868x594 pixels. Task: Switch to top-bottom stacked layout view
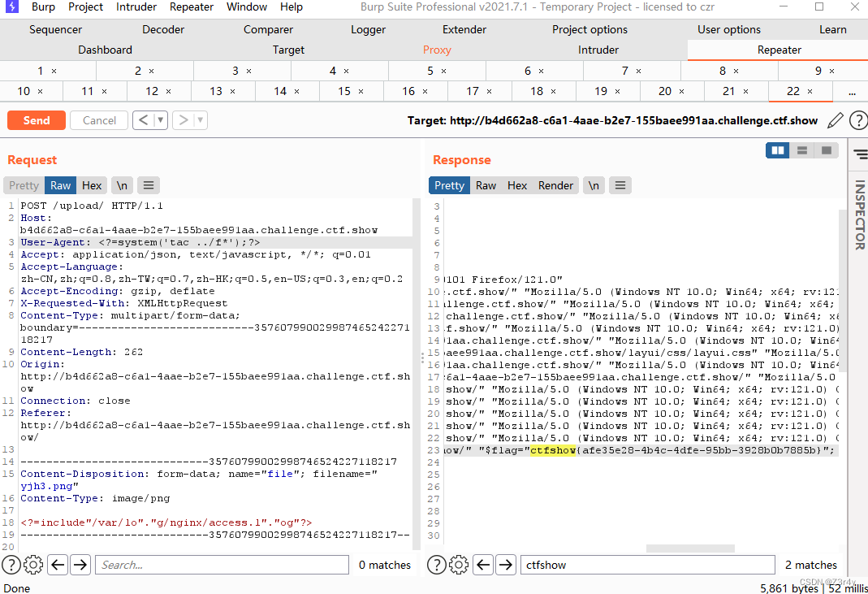801,150
